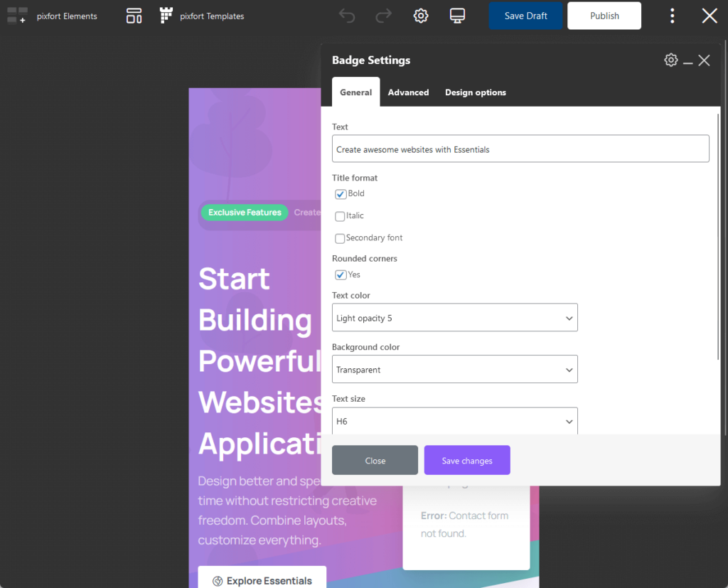This screenshot has height=588, width=728.
Task: Change Text size using the H6 dropdown
Action: pos(454,421)
